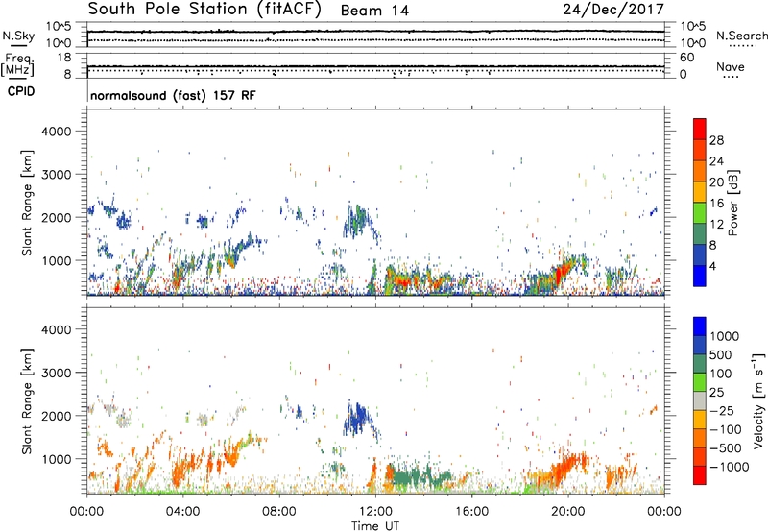The height and width of the screenshot is (532, 768).
Task: Click the velocity colorbar "500" positive tick label
Action: [721, 355]
